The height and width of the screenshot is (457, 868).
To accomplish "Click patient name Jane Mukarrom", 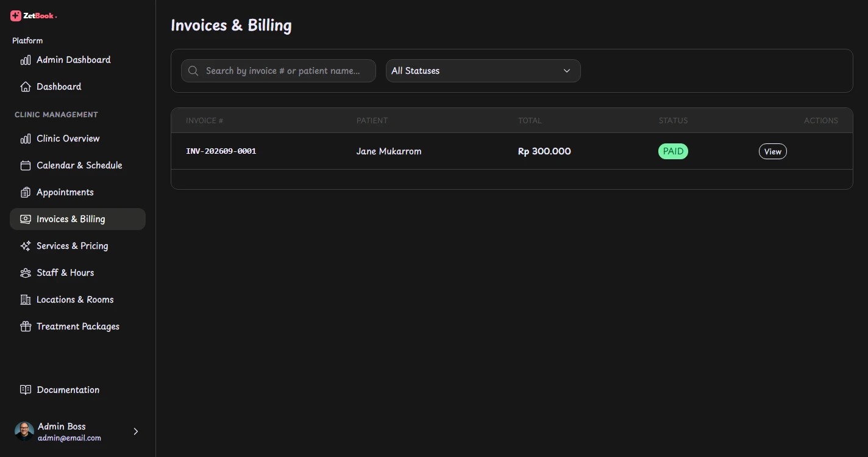I will tap(389, 151).
